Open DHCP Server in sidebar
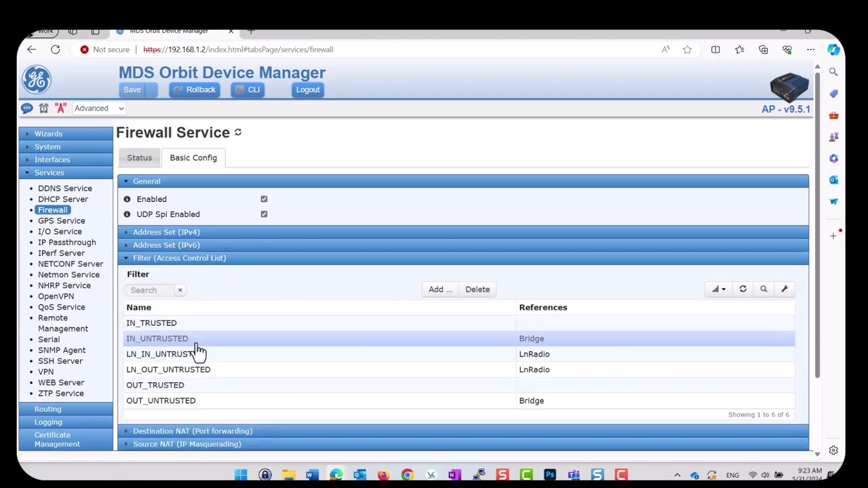This screenshot has height=488, width=868. tap(63, 199)
